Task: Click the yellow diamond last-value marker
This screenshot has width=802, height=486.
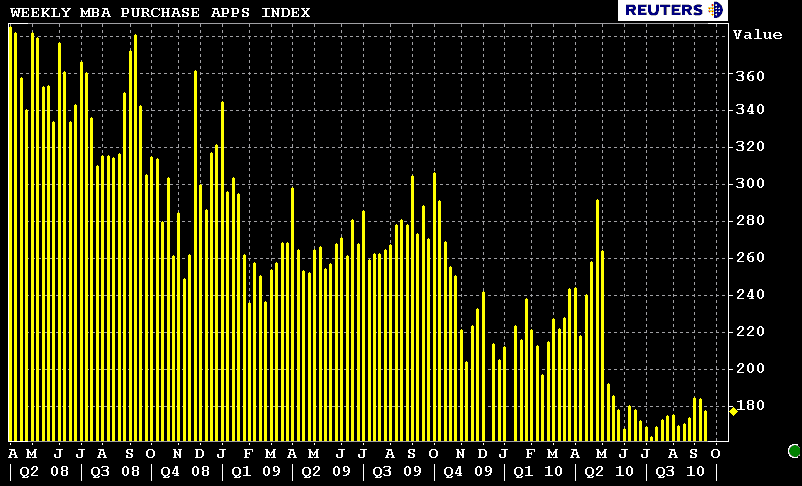Action: [733, 410]
